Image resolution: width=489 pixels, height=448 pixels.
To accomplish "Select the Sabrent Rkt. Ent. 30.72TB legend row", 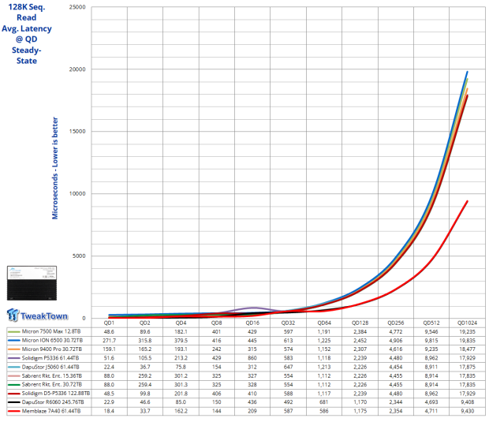I will pyautogui.click(x=49, y=384).
